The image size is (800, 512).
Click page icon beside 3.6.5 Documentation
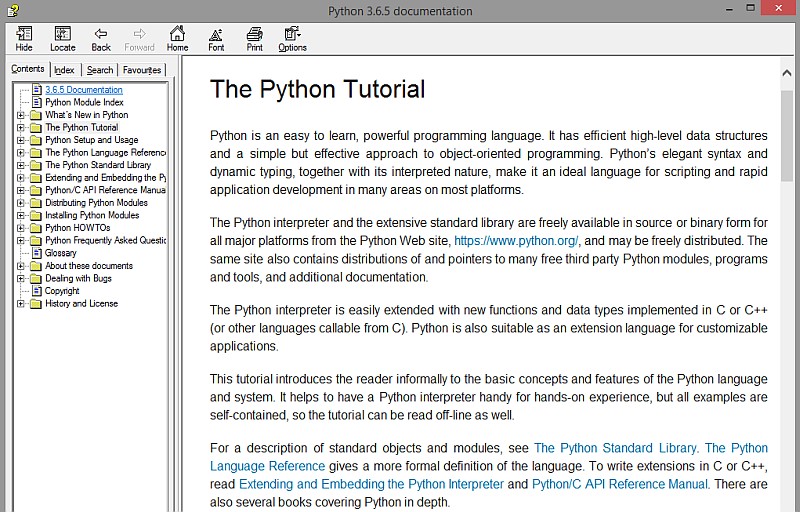tap(37, 89)
